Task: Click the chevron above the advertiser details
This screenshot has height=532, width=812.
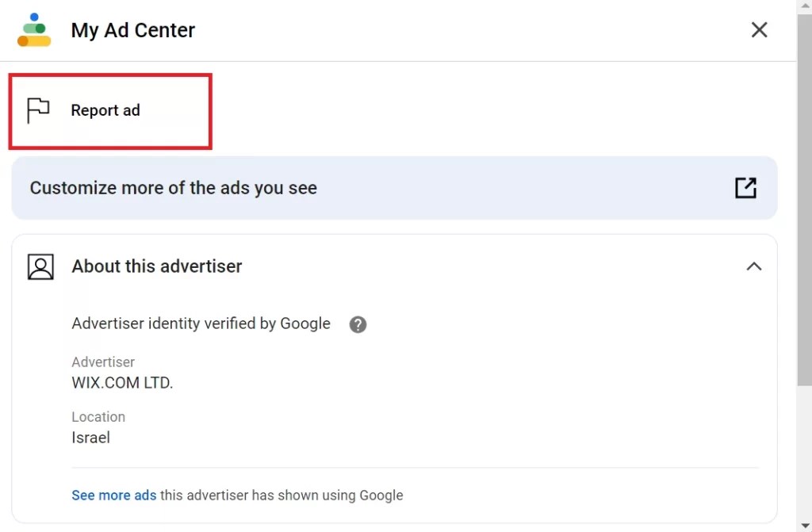Action: click(754, 266)
